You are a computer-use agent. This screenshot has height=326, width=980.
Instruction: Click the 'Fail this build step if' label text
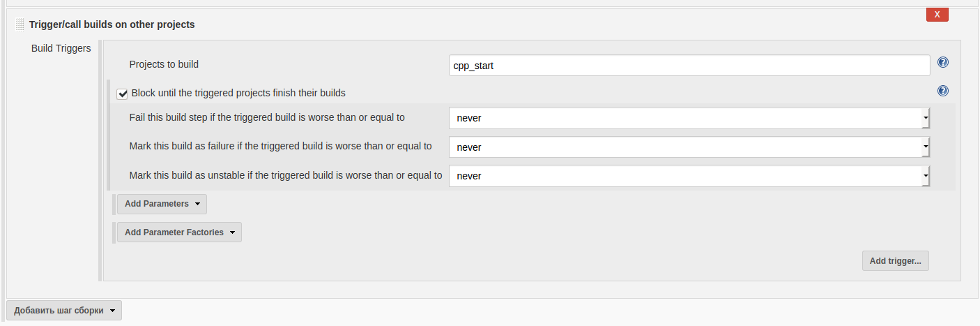[x=267, y=117]
